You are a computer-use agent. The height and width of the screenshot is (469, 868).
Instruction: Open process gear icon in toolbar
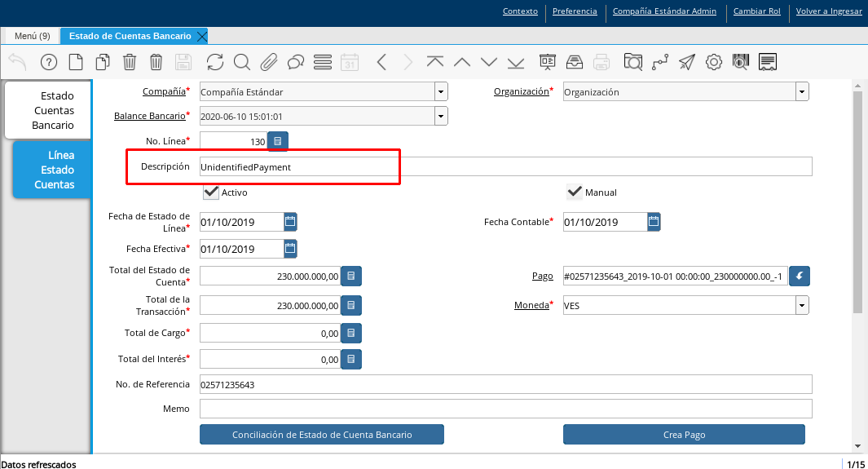point(714,62)
